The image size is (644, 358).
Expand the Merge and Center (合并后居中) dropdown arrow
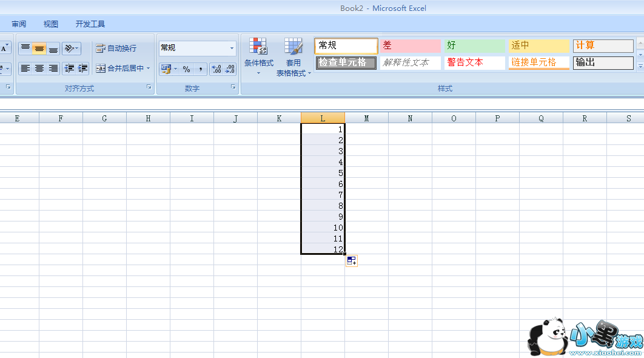coord(149,69)
